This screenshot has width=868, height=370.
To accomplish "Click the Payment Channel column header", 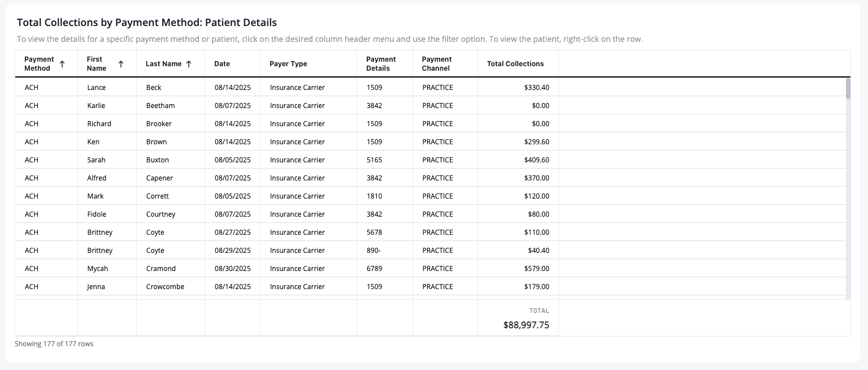I will pos(437,63).
